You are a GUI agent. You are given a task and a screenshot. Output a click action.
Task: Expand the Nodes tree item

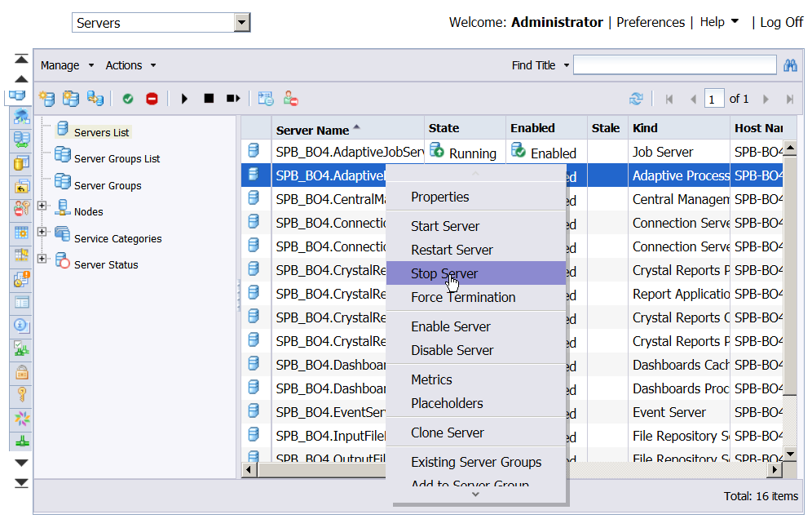click(x=42, y=206)
